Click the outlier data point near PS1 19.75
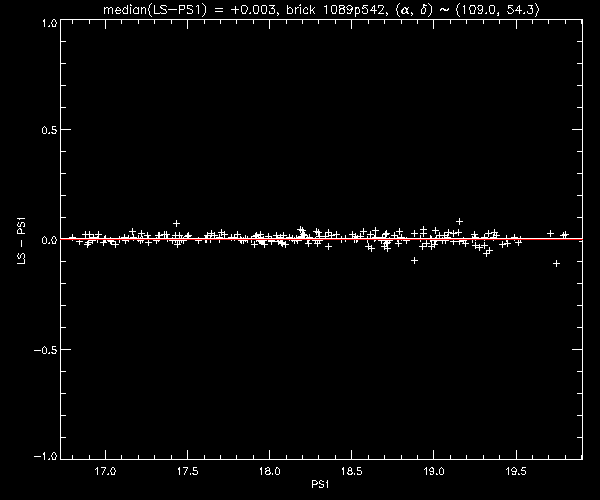 [556, 264]
